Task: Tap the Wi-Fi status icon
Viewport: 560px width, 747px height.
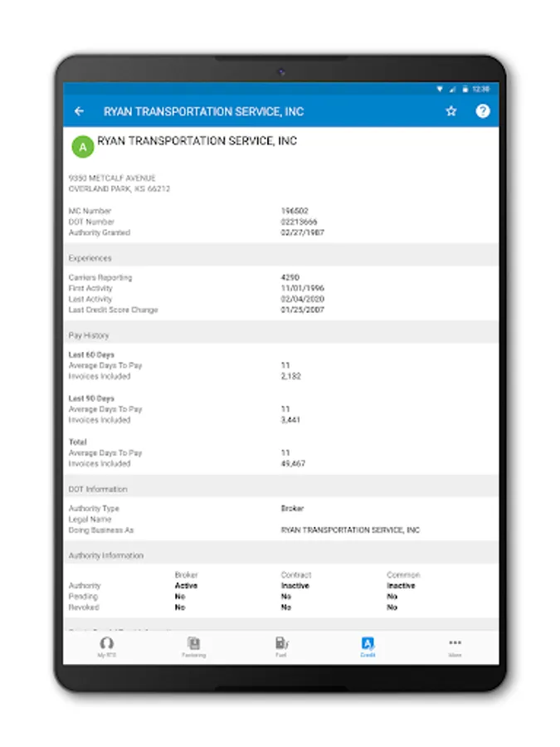Action: pos(440,89)
